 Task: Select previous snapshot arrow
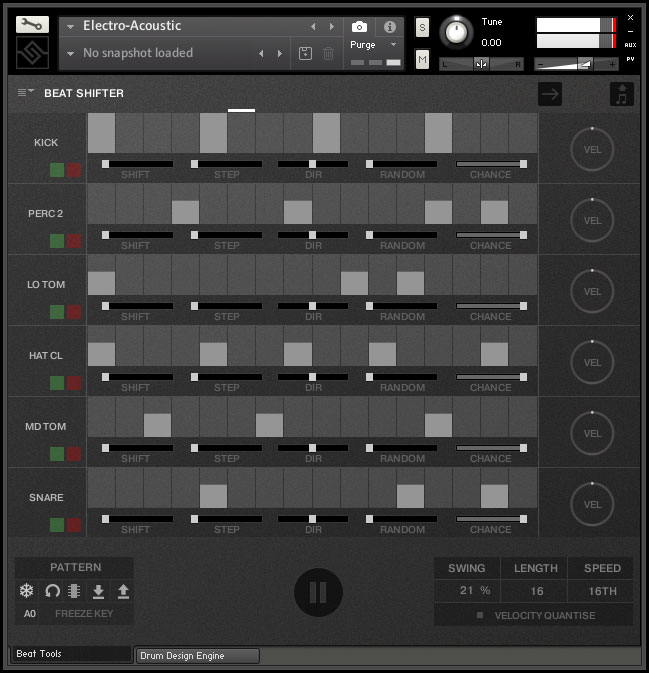261,54
